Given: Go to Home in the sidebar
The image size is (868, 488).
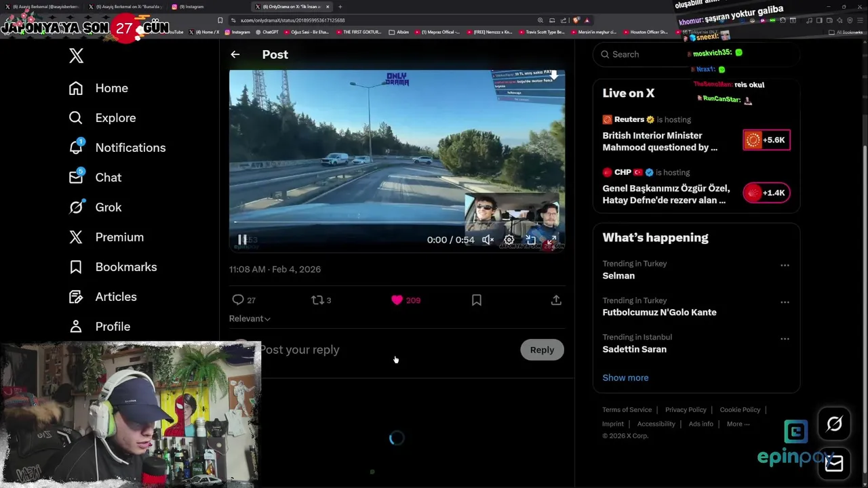Looking at the screenshot, I should (98, 88).
